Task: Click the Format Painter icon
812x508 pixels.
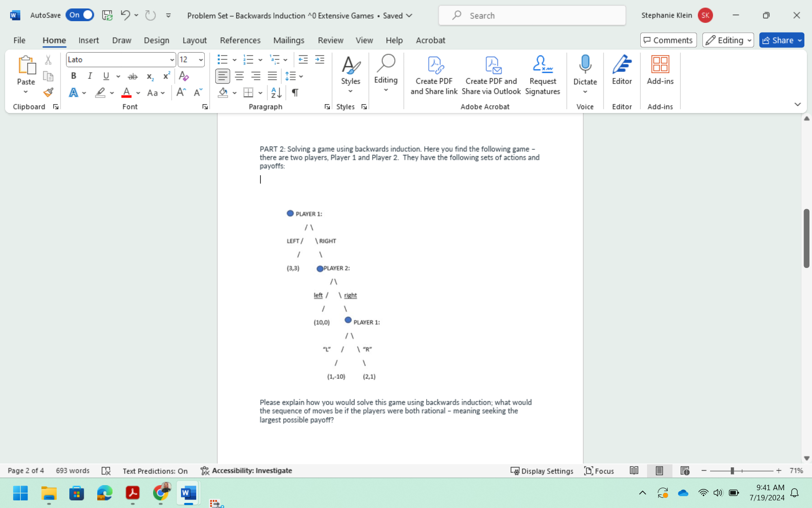Action: point(48,92)
